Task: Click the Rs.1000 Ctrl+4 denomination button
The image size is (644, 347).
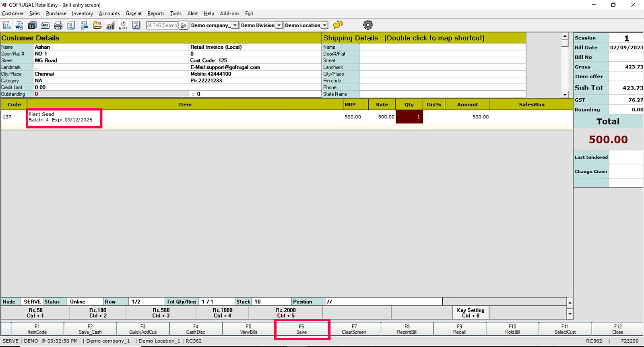Action: (223, 313)
